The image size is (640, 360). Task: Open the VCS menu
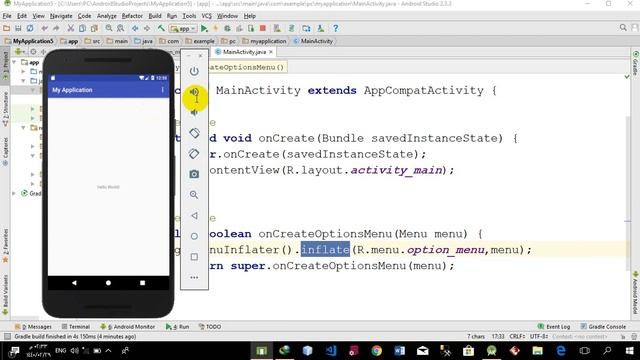tap(207, 16)
